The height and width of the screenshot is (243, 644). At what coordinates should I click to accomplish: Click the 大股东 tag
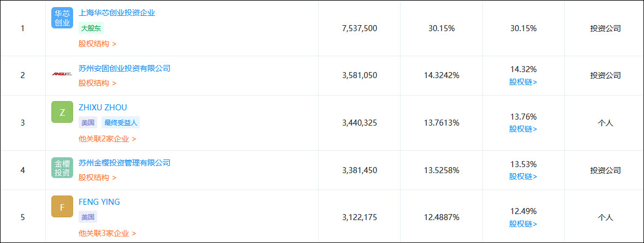pos(91,28)
